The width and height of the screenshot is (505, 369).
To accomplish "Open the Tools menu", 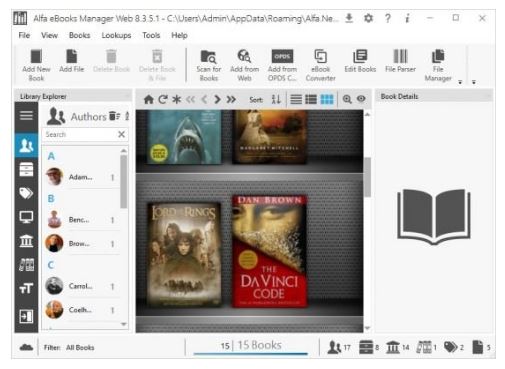I will click(x=151, y=35).
